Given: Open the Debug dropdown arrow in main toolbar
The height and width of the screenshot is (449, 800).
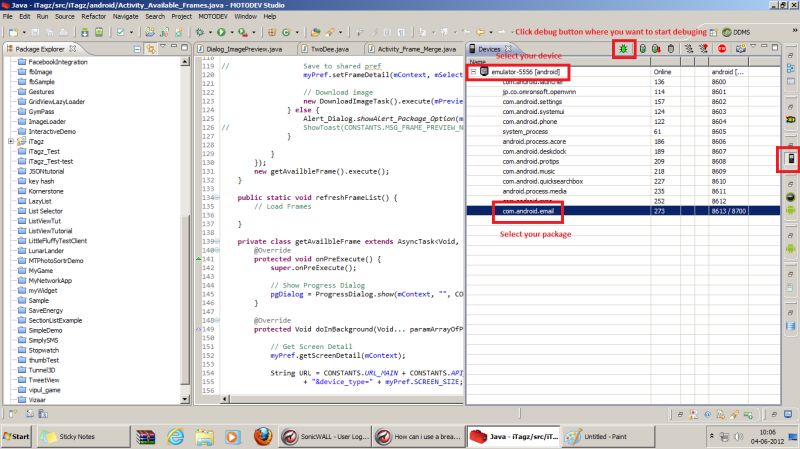Looking at the screenshot, I should 210,32.
